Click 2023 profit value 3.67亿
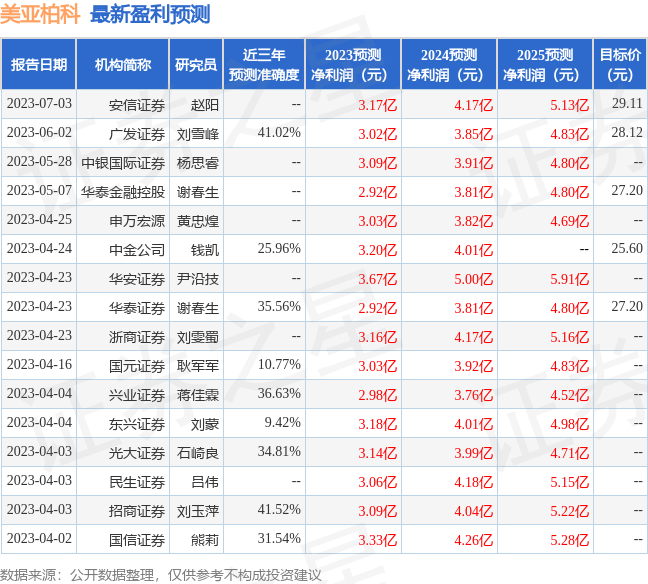 click(x=378, y=279)
